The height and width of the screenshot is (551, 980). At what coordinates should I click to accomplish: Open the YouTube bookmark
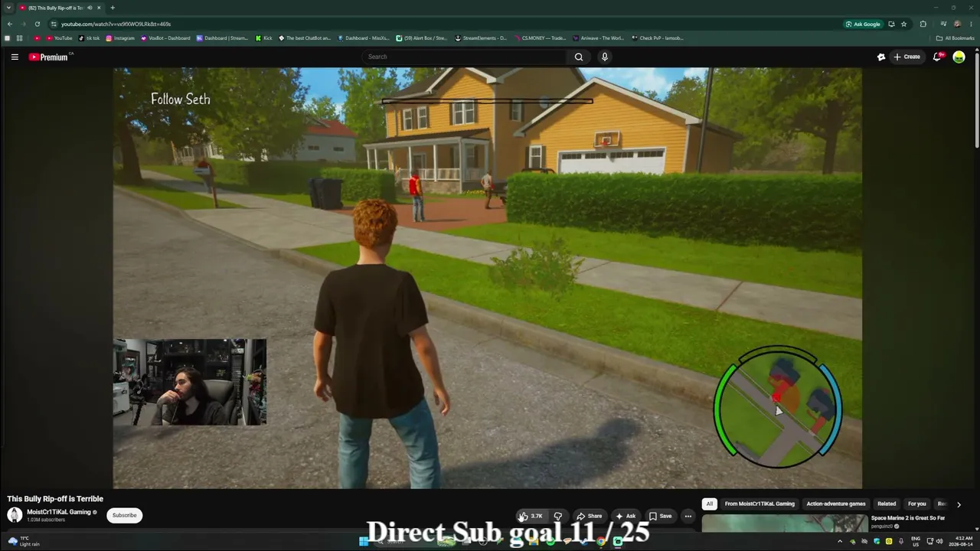[x=59, y=38]
